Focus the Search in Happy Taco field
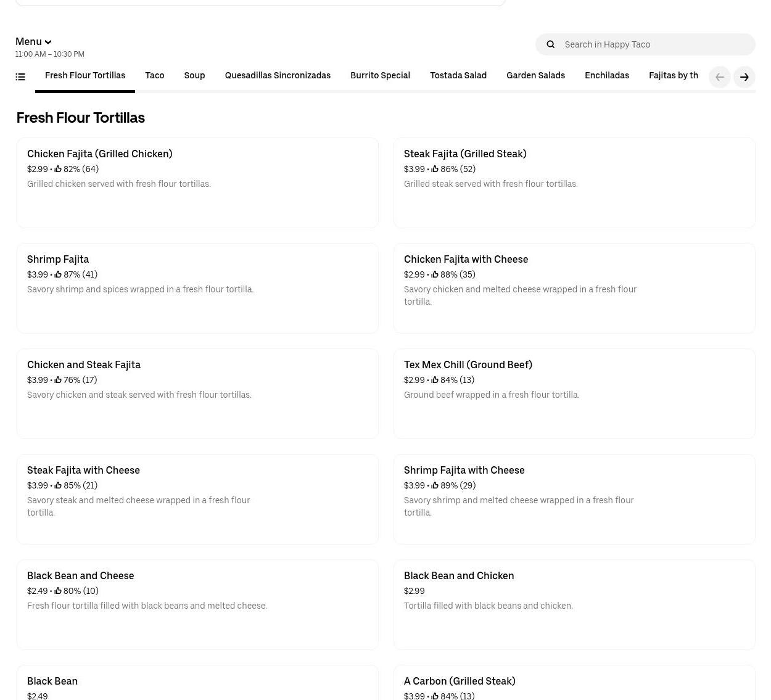771x700 pixels. (654, 44)
